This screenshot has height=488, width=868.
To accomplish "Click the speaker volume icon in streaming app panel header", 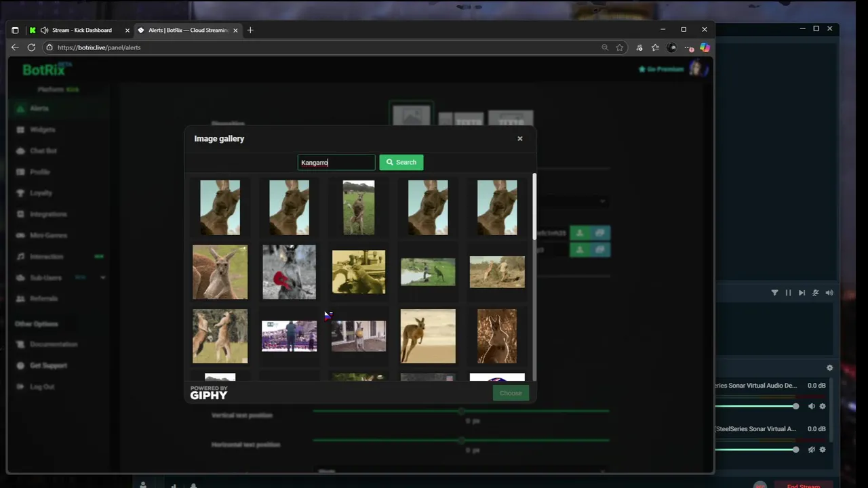I will pos(829,293).
